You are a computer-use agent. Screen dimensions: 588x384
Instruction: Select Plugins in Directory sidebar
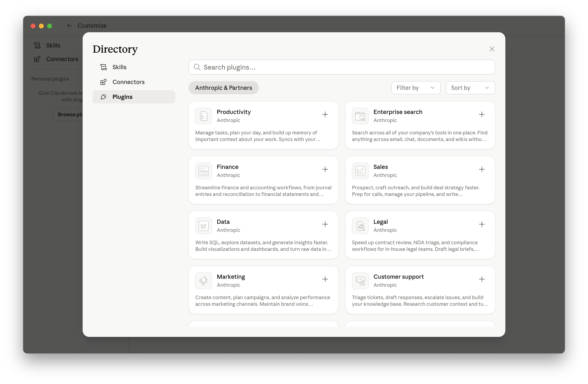(122, 97)
